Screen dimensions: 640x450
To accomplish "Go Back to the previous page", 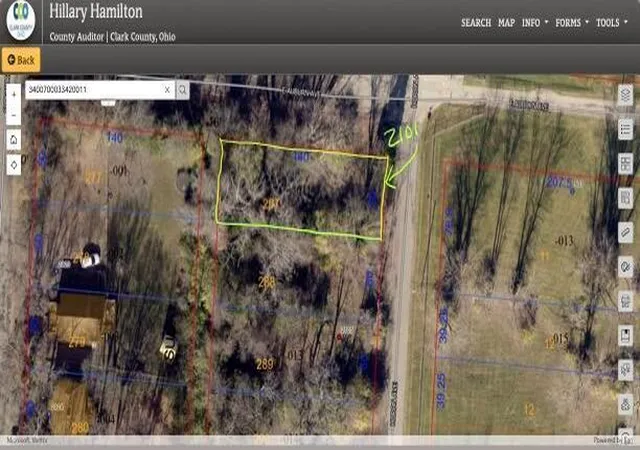I will (21, 60).
